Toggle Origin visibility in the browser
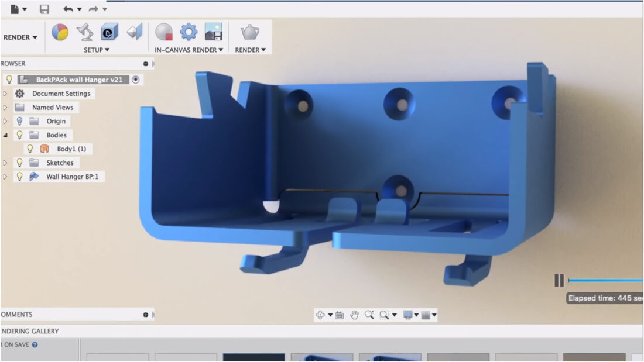This screenshot has width=644, height=362. coord(19,121)
